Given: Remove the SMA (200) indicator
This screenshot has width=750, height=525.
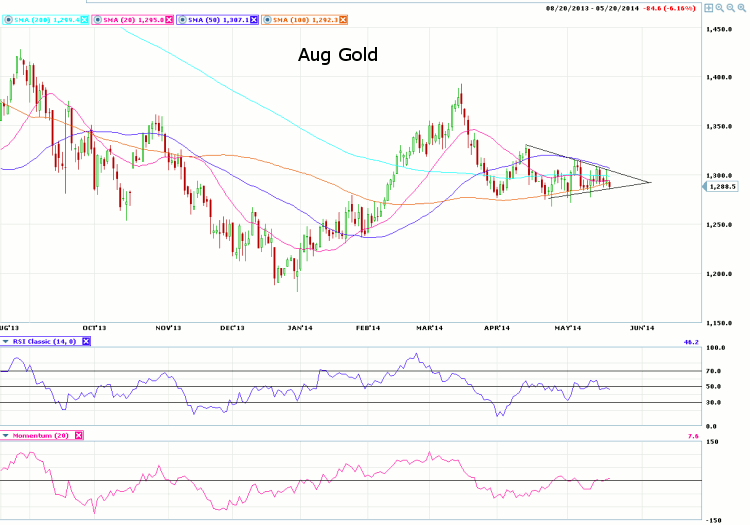Looking at the screenshot, I should tap(83, 20).
